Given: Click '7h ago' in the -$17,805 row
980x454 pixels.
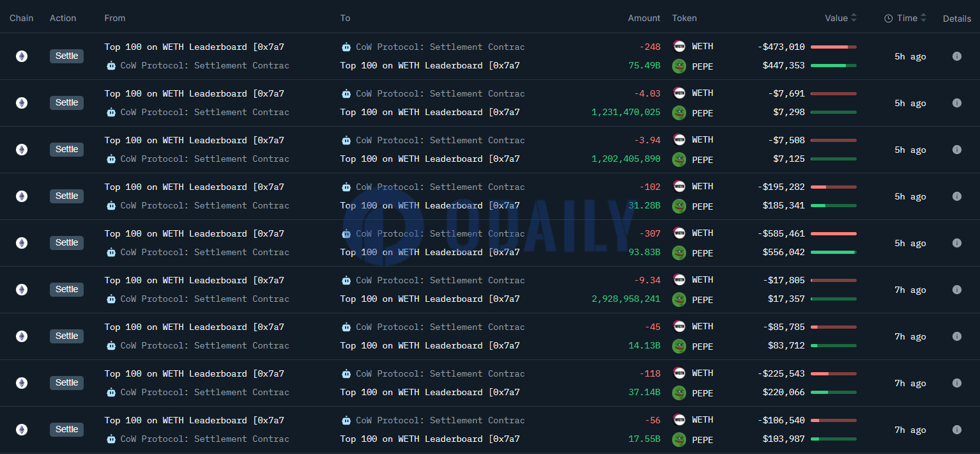Looking at the screenshot, I should click(x=910, y=290).
